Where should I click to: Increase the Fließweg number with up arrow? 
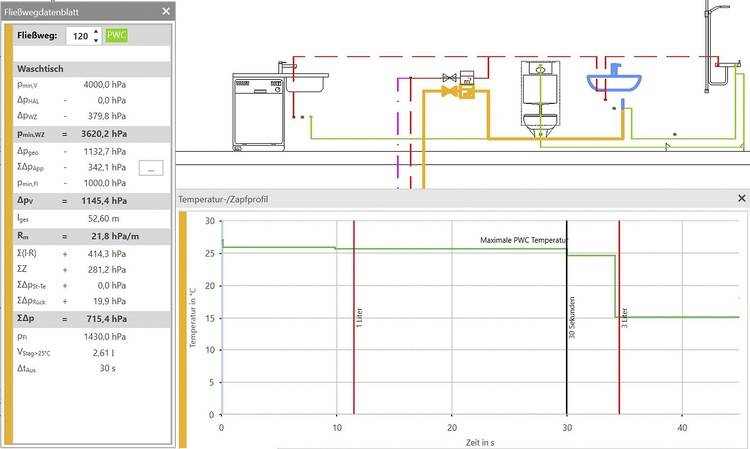[x=96, y=31]
